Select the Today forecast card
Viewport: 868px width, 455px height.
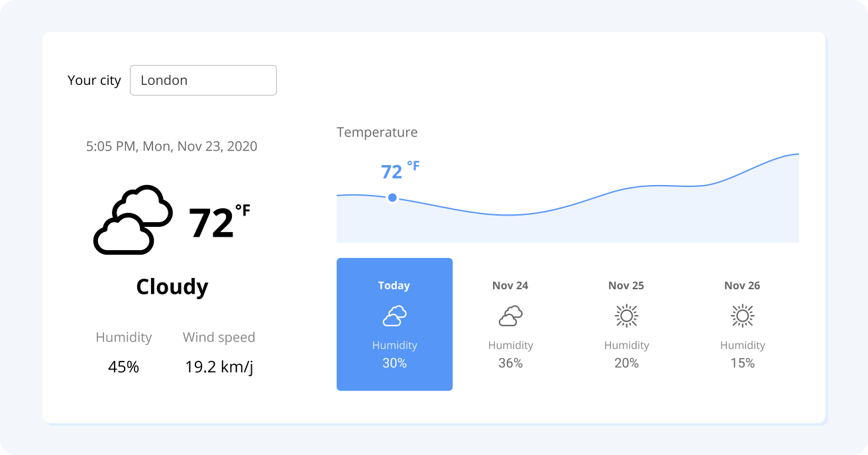coord(394,324)
